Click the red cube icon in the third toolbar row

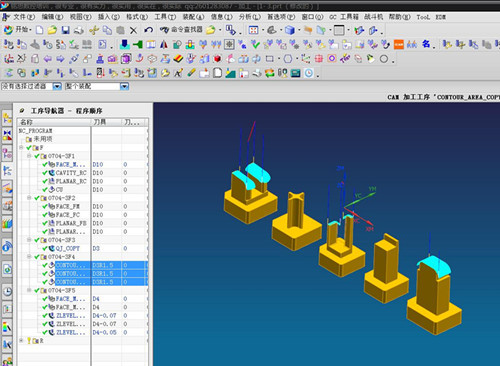point(217,59)
